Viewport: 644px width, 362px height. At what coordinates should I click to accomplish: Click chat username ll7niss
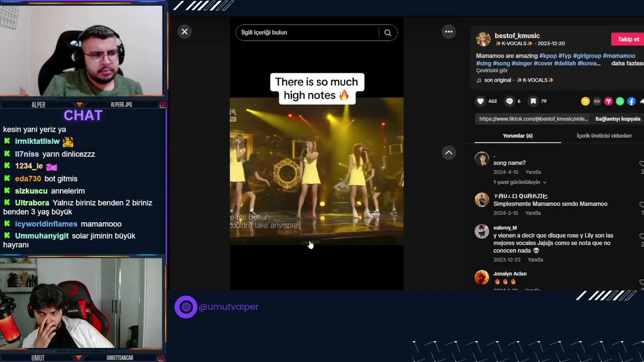click(x=27, y=154)
